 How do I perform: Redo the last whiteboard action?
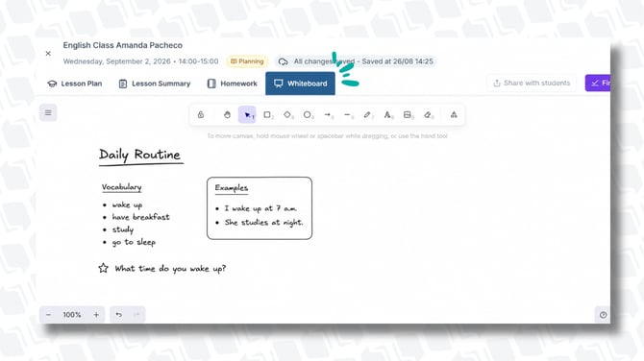pos(136,315)
